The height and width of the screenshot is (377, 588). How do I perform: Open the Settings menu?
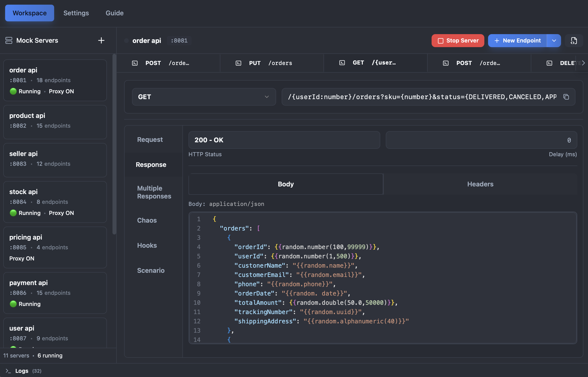coord(76,13)
